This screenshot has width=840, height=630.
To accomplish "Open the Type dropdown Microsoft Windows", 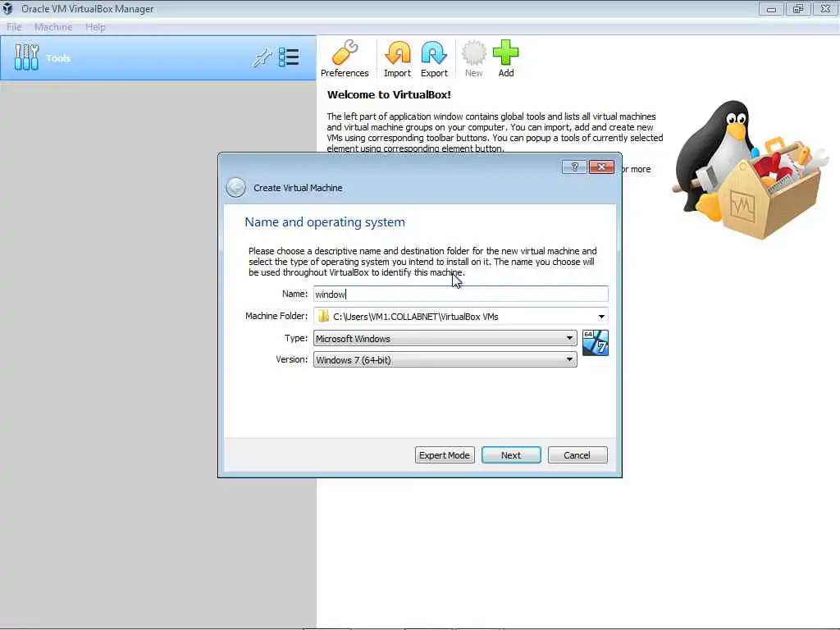I will click(445, 338).
